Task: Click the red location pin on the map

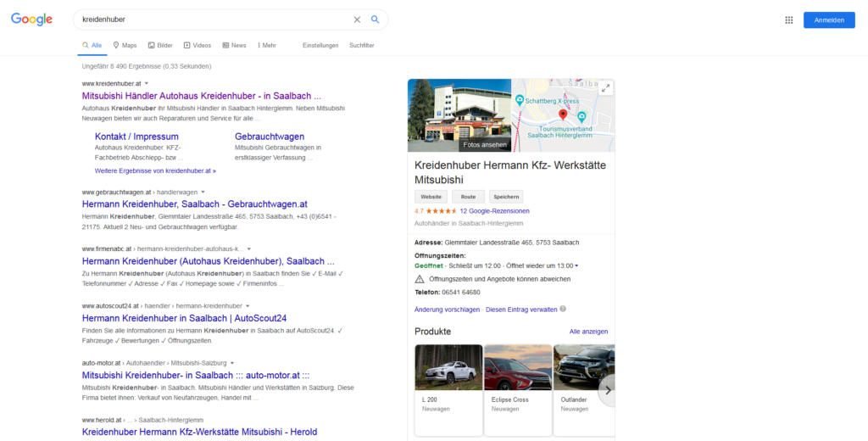Action: tap(563, 114)
